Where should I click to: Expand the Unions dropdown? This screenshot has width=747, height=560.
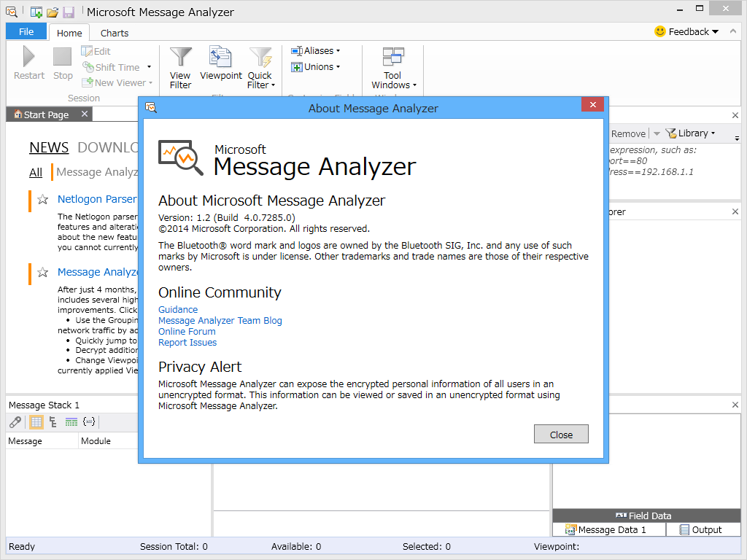[x=317, y=66]
